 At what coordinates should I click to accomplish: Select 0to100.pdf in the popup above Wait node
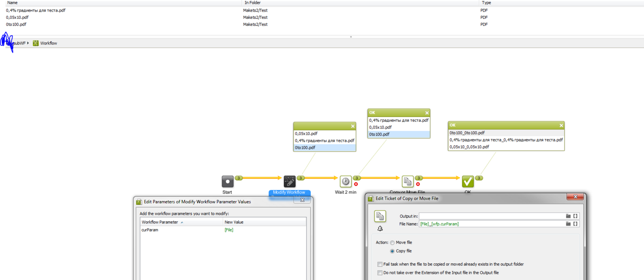pyautogui.click(x=399, y=134)
